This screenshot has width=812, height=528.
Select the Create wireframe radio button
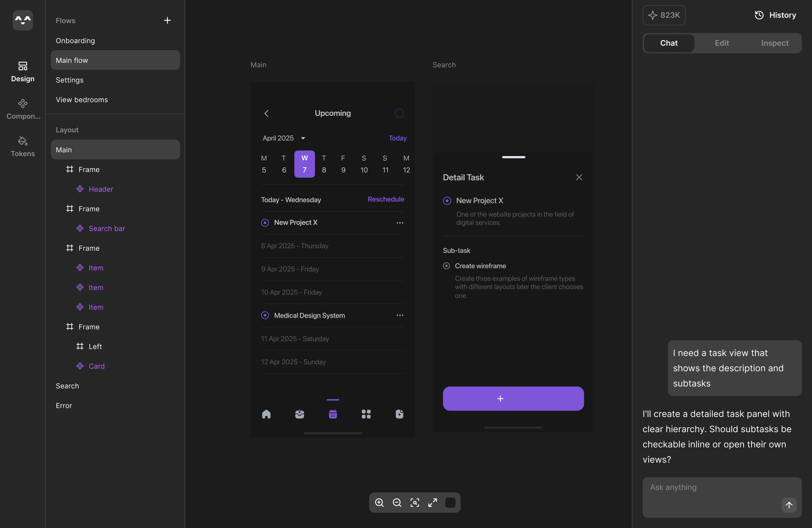(447, 266)
